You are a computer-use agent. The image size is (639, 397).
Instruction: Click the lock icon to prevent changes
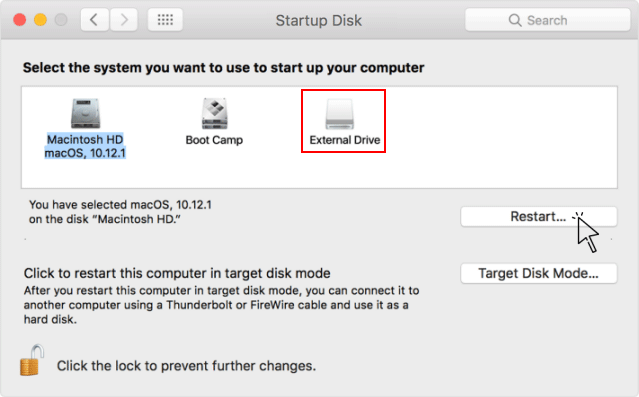pos(32,360)
